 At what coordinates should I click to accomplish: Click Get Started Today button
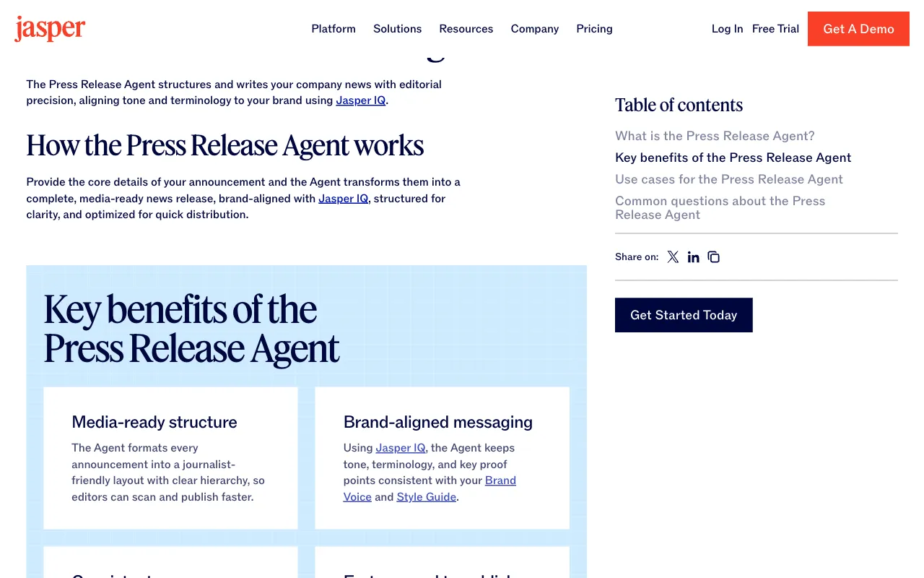click(x=684, y=315)
